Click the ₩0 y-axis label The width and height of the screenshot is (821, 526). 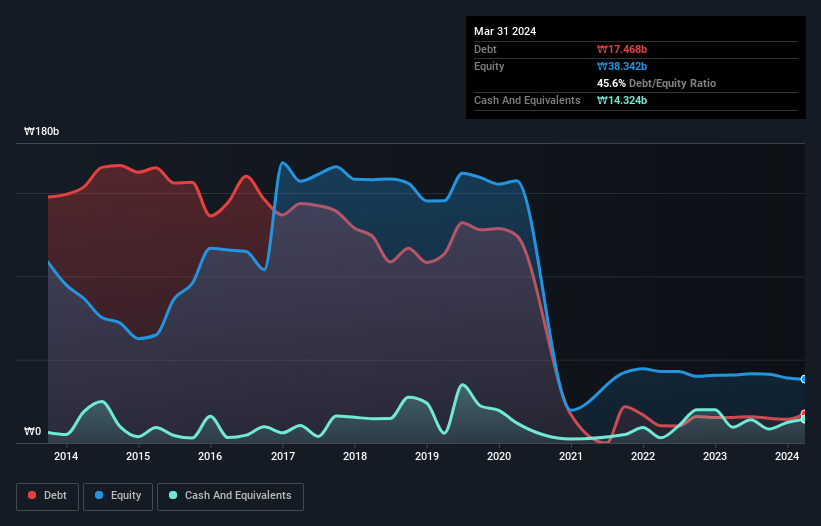pos(32,431)
